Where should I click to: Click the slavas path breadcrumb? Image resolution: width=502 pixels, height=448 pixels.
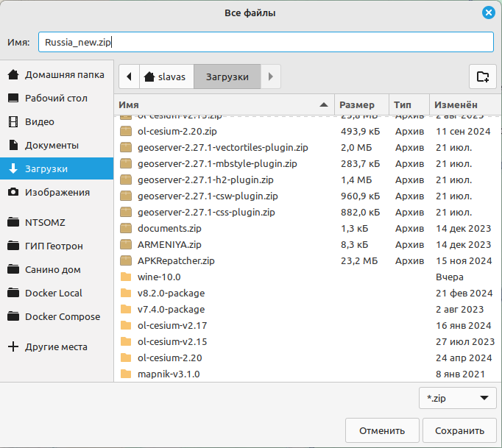point(167,77)
